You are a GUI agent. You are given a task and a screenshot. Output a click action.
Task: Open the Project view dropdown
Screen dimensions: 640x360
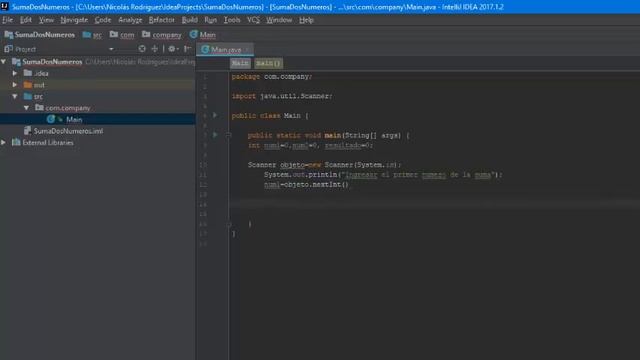pyautogui.click(x=111, y=49)
